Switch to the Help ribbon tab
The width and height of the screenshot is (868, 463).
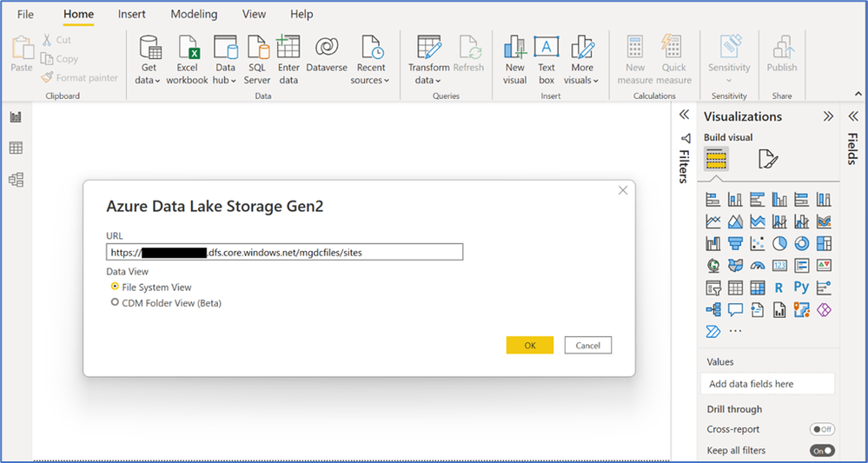(301, 15)
